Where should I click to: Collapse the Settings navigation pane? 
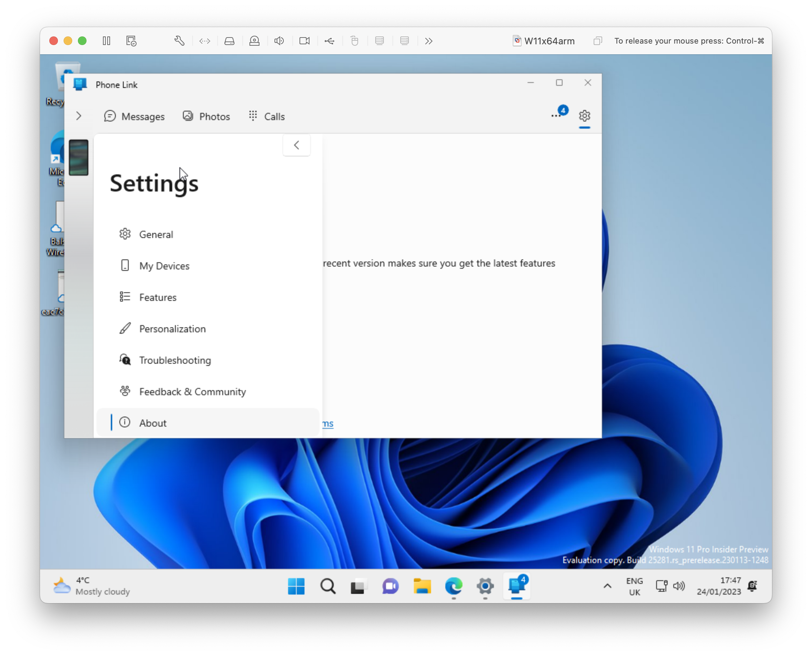click(296, 145)
